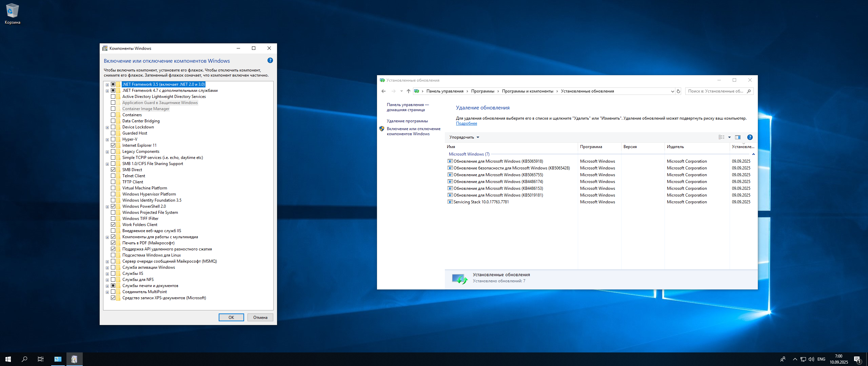The width and height of the screenshot is (868, 366).
Task: Toggle the preview pane icon in updates toolbar
Action: point(738,137)
